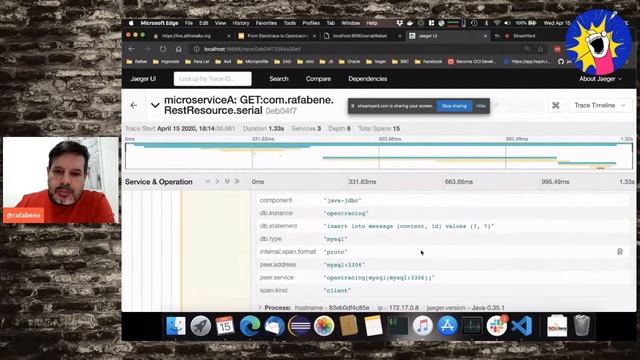Screen dimensions: 640x360
Task: Open the Trash in the dock
Action: [582, 326]
